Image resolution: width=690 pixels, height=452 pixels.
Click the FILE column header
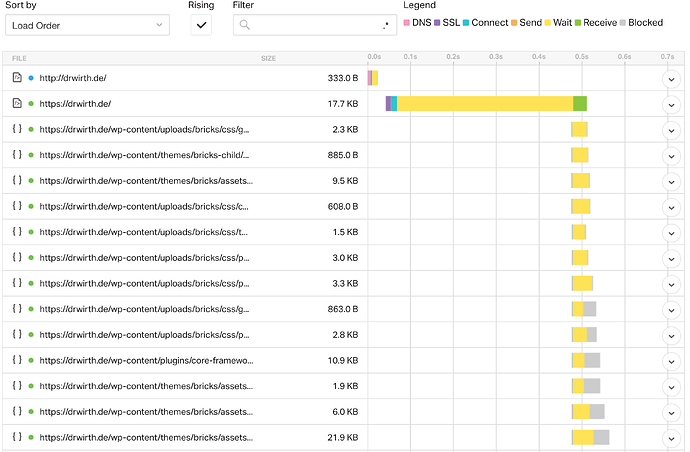pyautogui.click(x=19, y=58)
